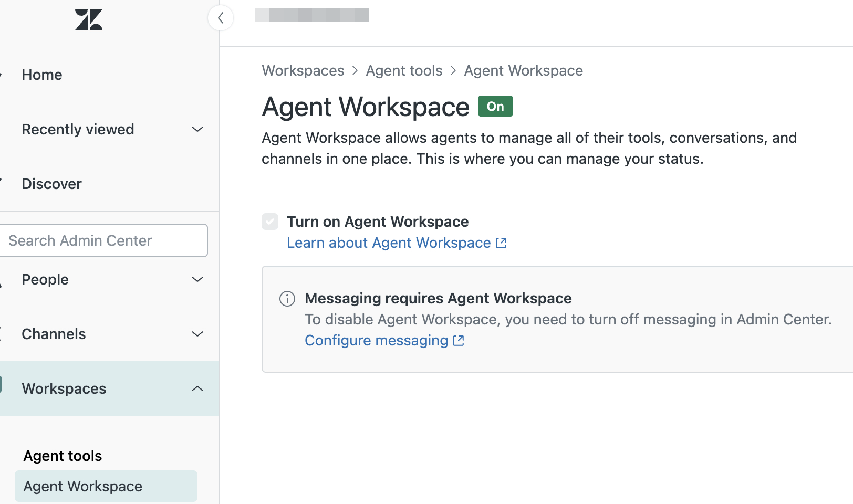
Task: Click the Agent tools sidebar heading
Action: point(63,456)
